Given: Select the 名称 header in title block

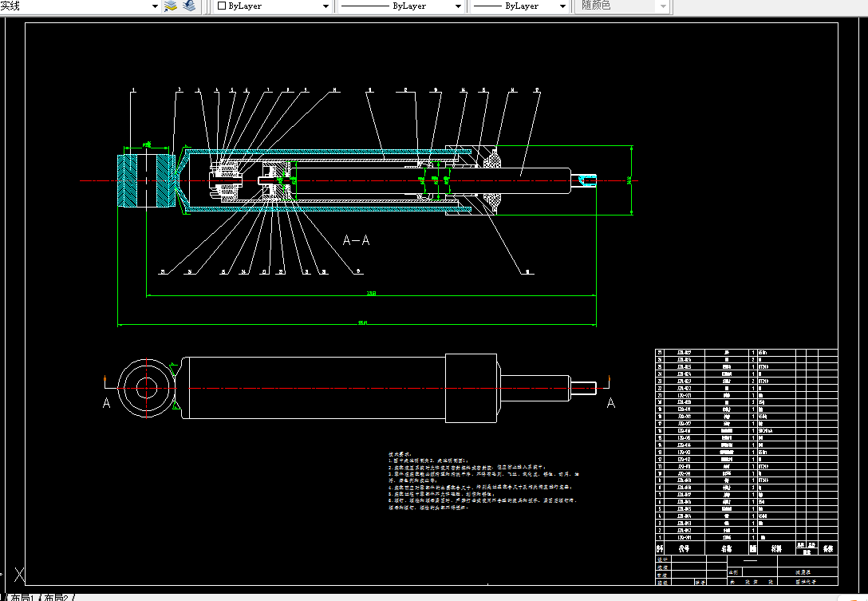Looking at the screenshot, I should tap(727, 548).
